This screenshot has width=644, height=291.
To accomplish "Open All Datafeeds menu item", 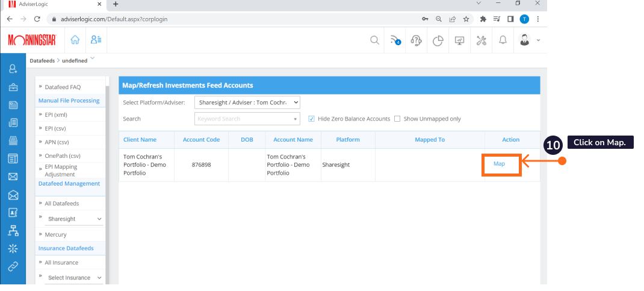I will tap(61, 204).
